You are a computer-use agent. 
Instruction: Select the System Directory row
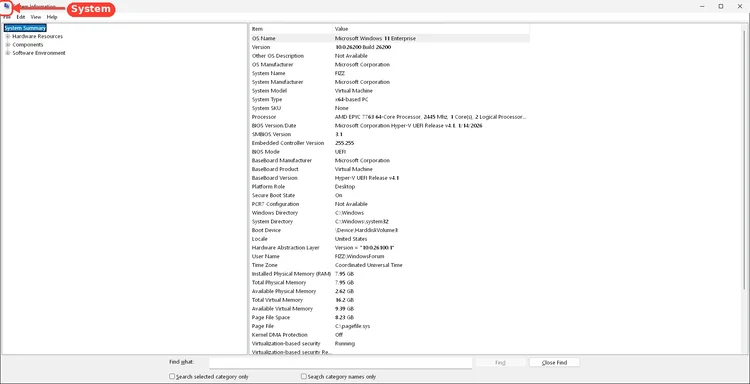pyautogui.click(x=390, y=221)
